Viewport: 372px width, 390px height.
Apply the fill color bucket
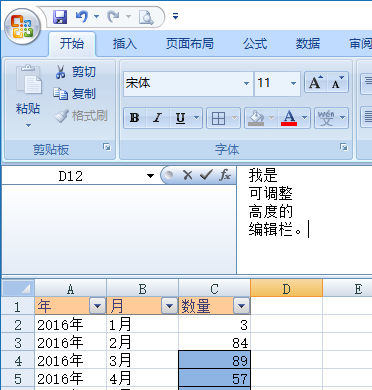(256, 118)
